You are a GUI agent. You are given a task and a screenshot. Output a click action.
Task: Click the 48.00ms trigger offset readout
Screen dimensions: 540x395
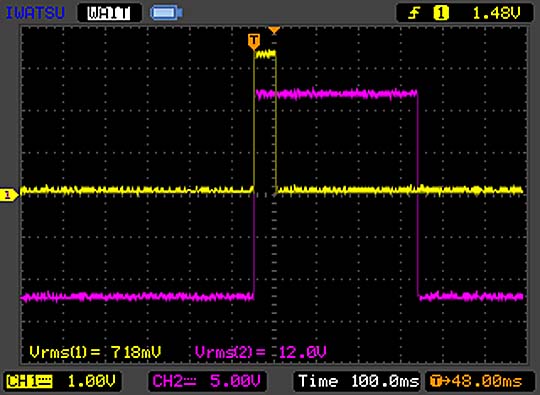(487, 381)
